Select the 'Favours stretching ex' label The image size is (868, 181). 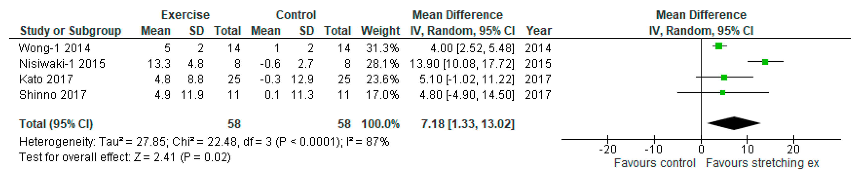pyautogui.click(x=762, y=163)
